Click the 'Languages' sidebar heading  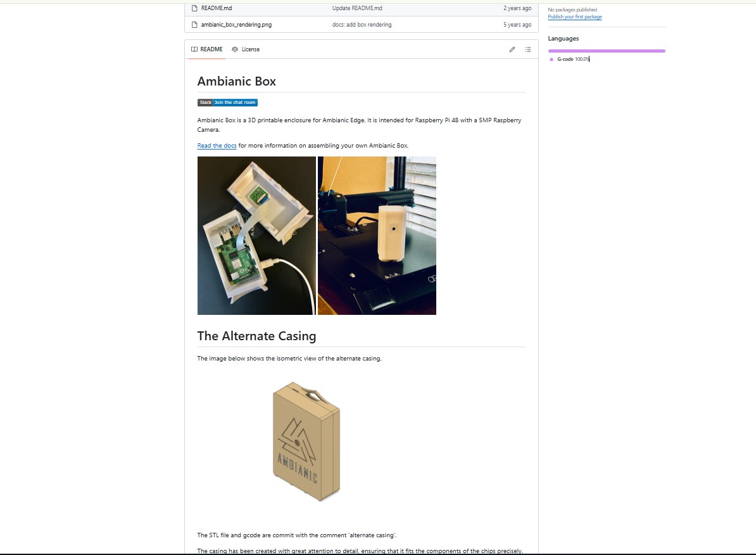[563, 39]
